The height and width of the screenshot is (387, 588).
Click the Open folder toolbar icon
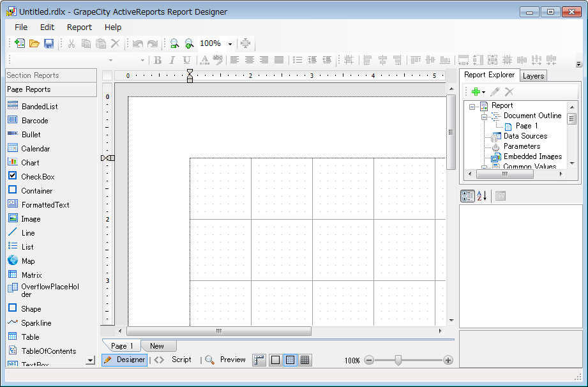point(34,43)
